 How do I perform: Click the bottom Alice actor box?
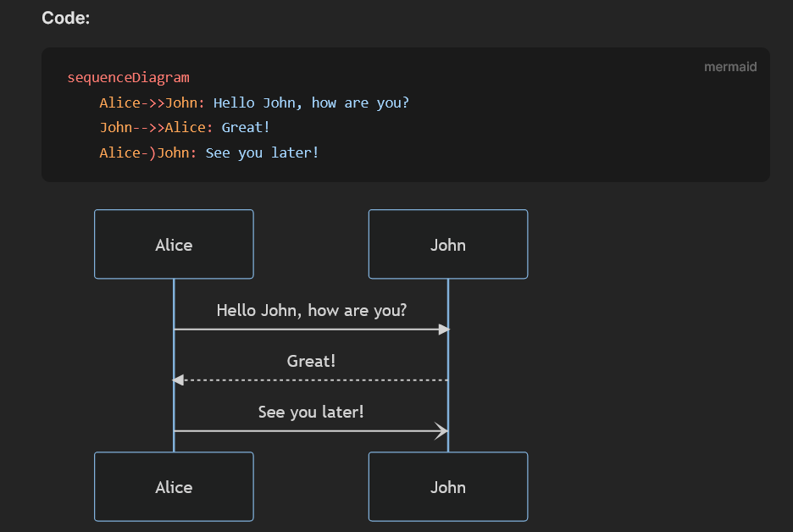pyautogui.click(x=173, y=486)
